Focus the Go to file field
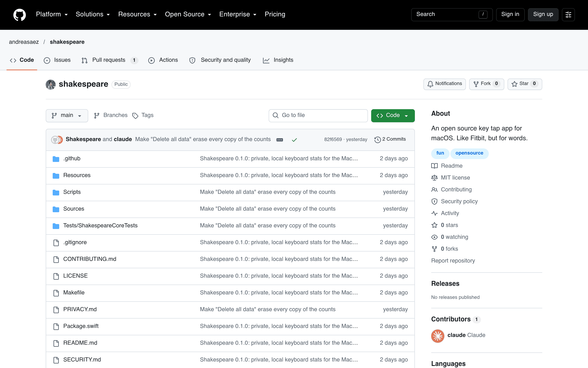 click(318, 116)
